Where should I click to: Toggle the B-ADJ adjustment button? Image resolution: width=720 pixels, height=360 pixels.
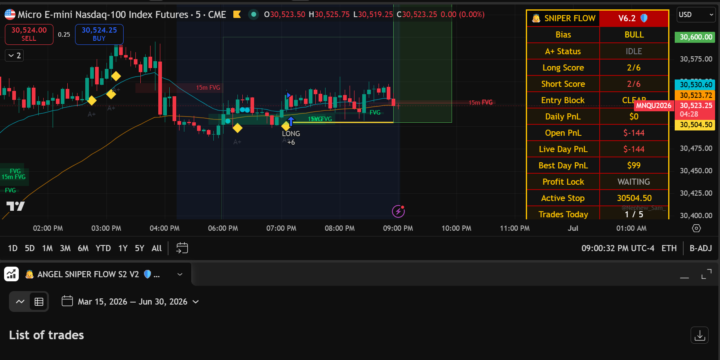pos(700,248)
